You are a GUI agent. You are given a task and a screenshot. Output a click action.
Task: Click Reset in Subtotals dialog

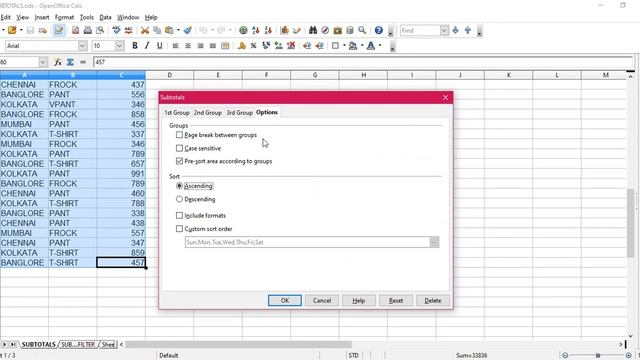396,300
